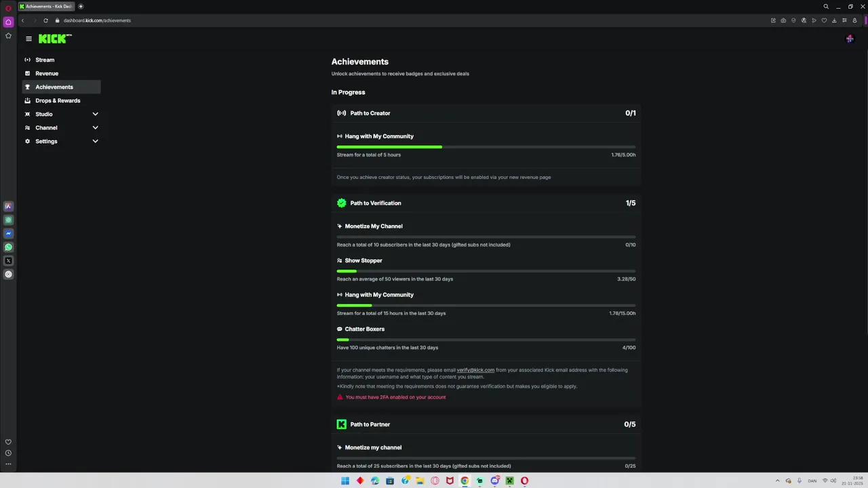Open the Stream page in the sidebar
The height and width of the screenshot is (488, 868).
click(61, 60)
